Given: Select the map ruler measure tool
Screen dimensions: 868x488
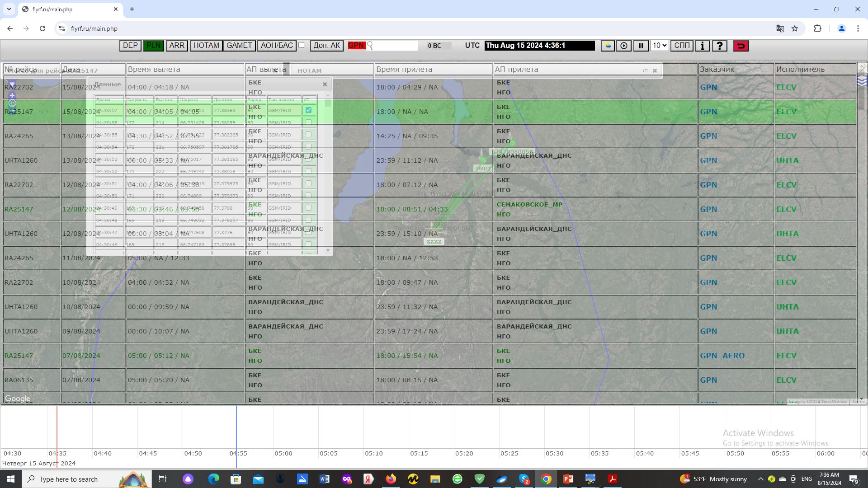Looking at the screenshot, I should click(862, 68).
